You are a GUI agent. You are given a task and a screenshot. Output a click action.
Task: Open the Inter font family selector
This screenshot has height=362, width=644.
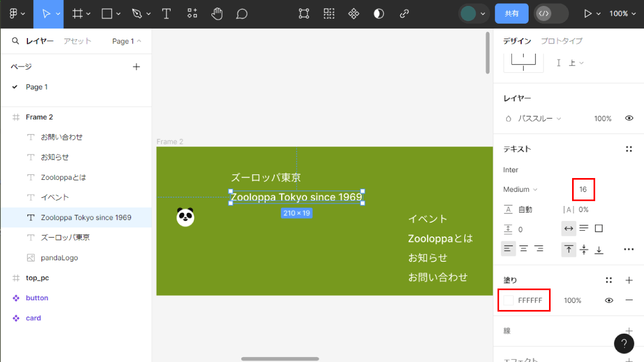pyautogui.click(x=511, y=169)
